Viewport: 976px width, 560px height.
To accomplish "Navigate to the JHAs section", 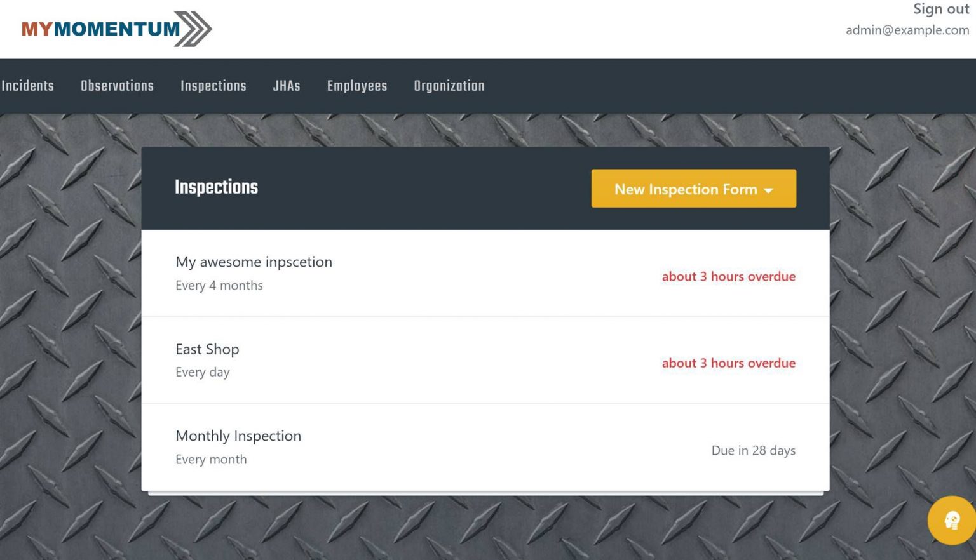I will click(287, 86).
